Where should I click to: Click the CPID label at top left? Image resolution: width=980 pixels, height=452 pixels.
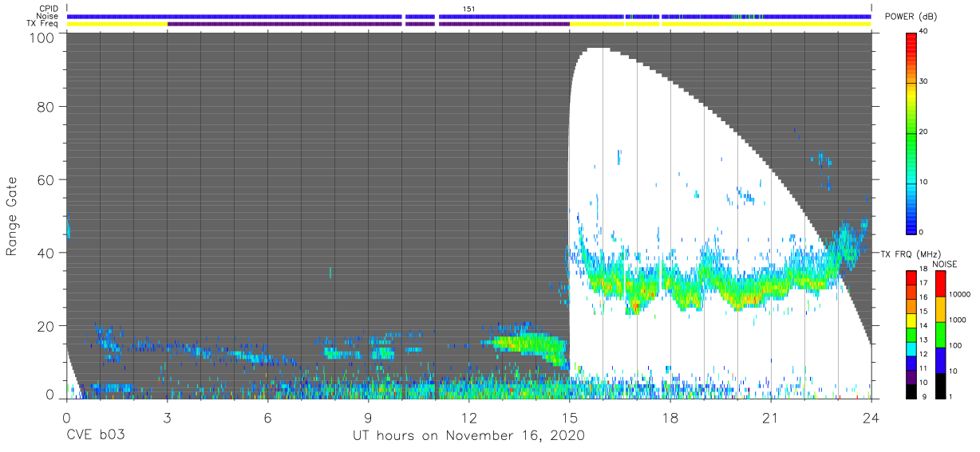coord(49,9)
